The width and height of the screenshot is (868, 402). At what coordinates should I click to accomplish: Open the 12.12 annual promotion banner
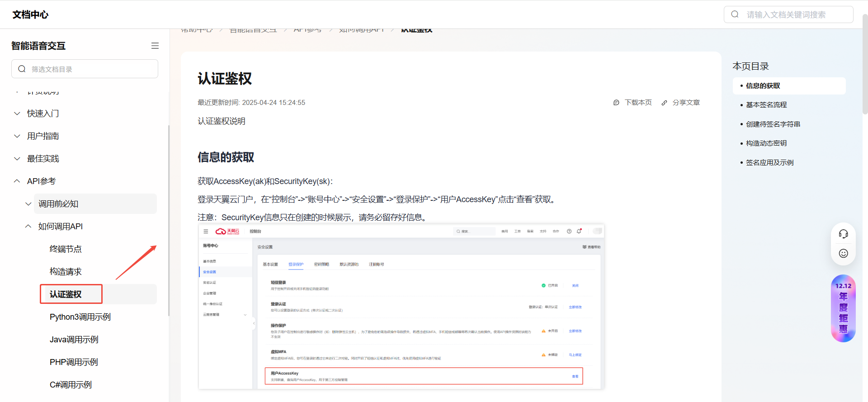pos(844,308)
